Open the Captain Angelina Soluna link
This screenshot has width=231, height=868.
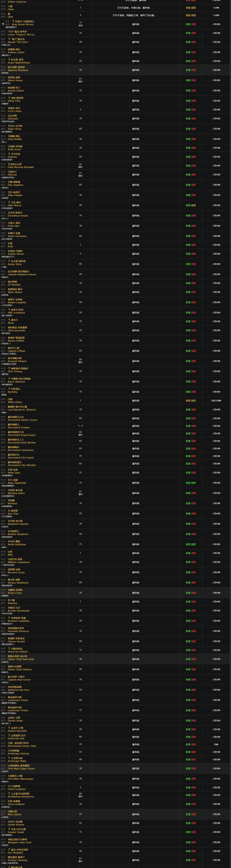22,274
